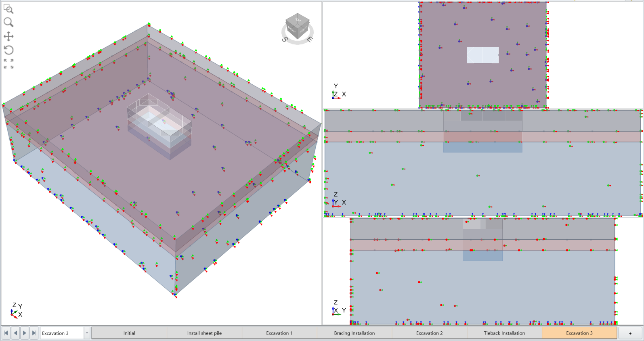Step to next stage

(25, 333)
